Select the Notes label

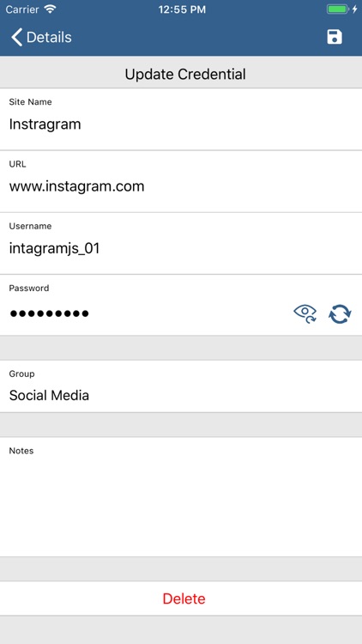coord(21,451)
